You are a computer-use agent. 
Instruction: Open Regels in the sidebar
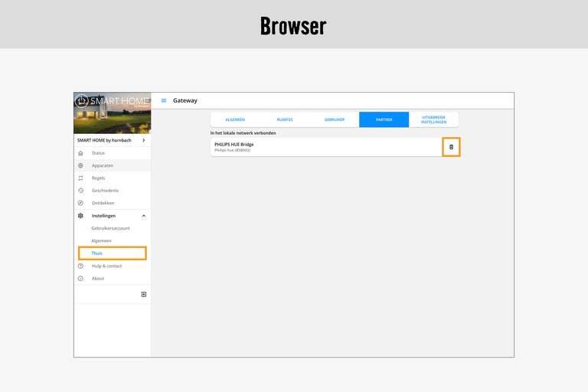point(112,178)
